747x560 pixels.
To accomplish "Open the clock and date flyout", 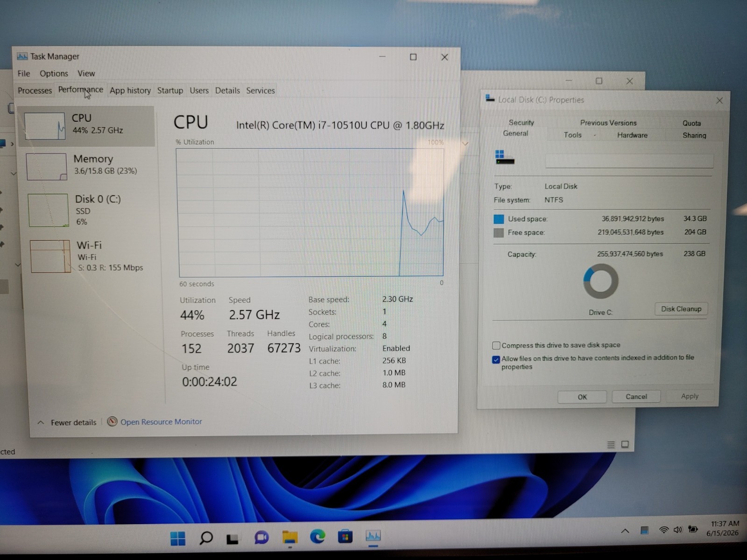I will [x=723, y=528].
